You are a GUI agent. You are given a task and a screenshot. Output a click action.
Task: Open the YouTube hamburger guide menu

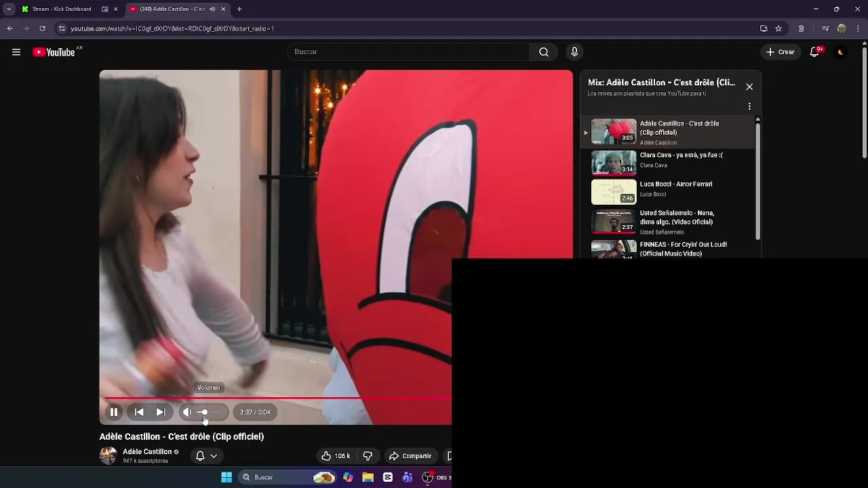click(x=16, y=52)
